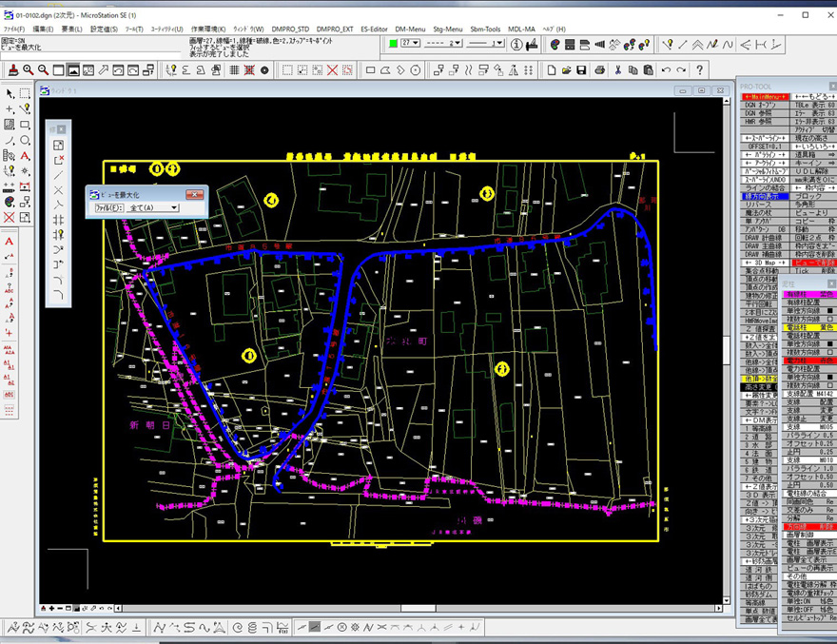
Task: Select the red X Delete Element tool
Action: coord(10,217)
